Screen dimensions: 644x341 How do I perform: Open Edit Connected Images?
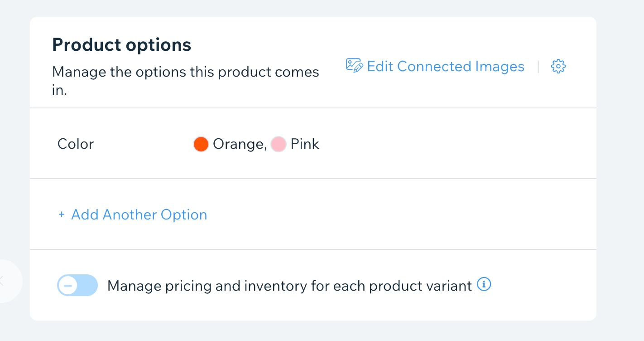point(446,66)
